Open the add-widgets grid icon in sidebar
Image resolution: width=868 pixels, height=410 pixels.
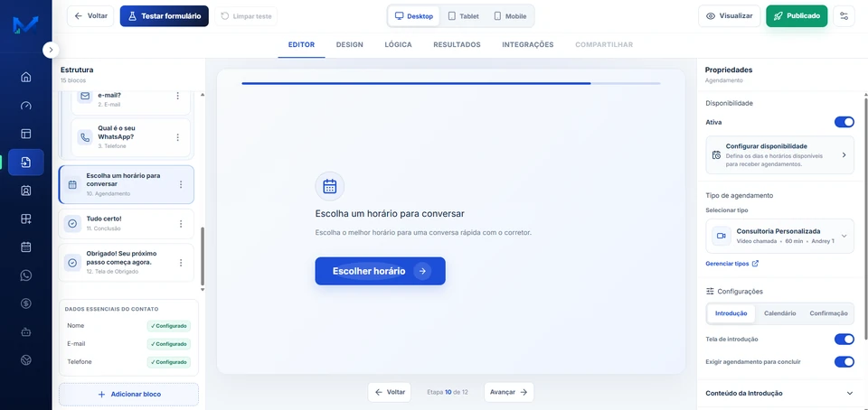click(x=26, y=219)
